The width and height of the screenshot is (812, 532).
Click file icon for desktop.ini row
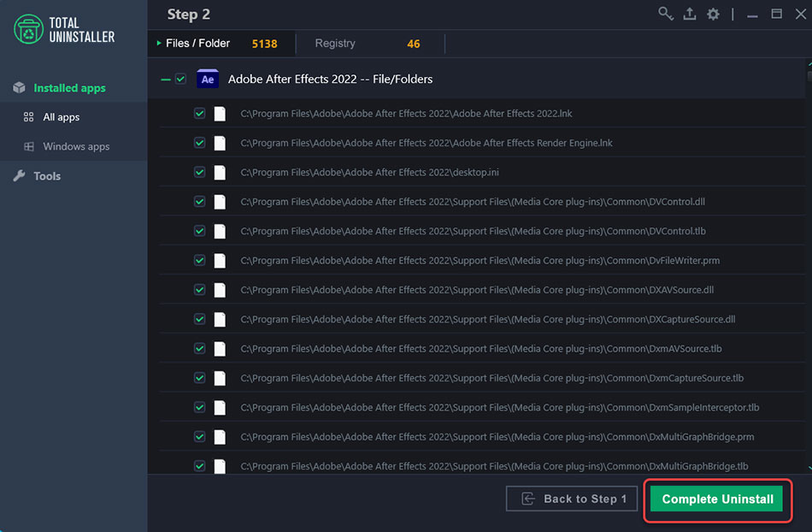[220, 173]
